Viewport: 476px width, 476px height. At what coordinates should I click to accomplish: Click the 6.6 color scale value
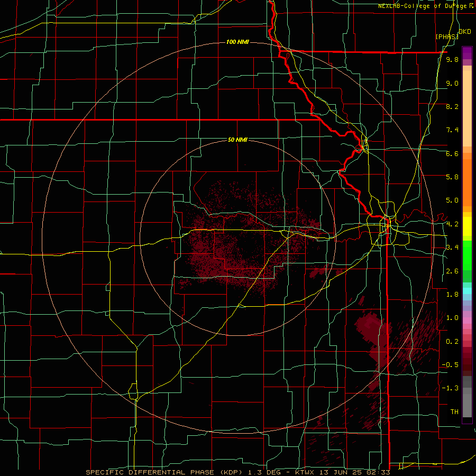coord(452,154)
